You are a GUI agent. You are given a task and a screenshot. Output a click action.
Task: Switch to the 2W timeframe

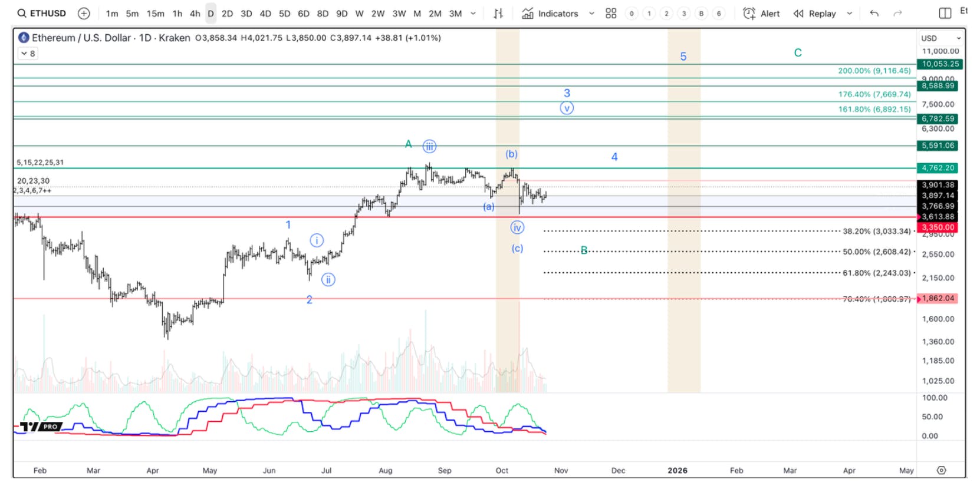pos(378,13)
